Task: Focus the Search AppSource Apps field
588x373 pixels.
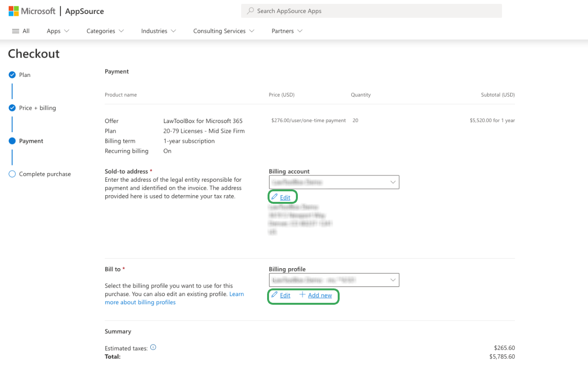Action: (x=371, y=11)
